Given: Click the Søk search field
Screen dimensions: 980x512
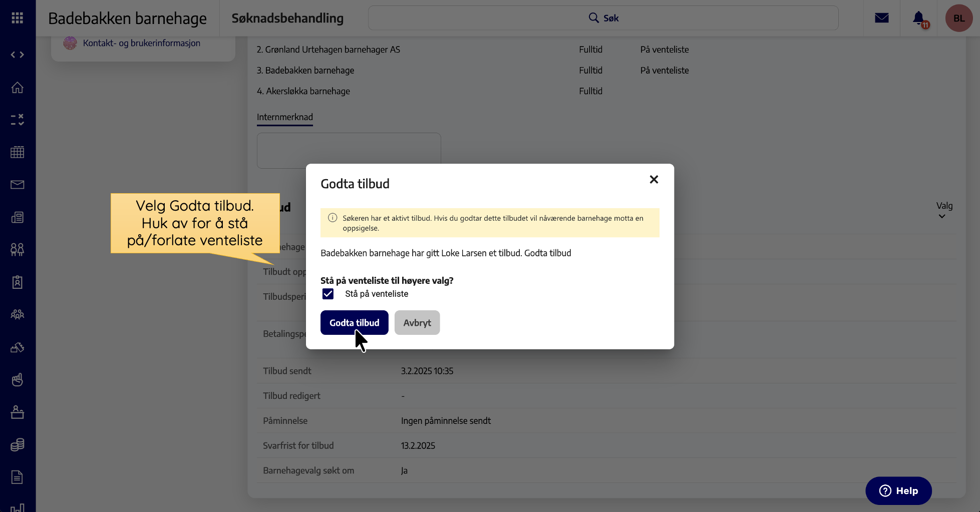Looking at the screenshot, I should tap(603, 18).
